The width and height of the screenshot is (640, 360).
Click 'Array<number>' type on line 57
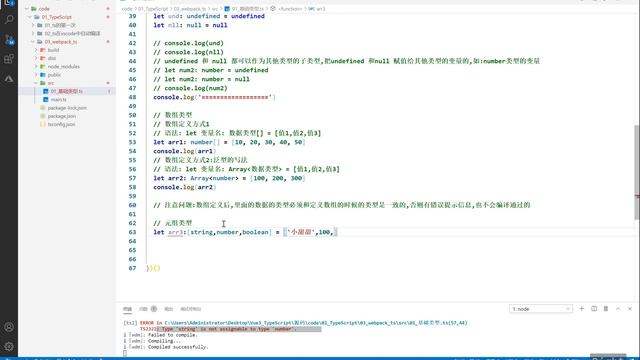click(x=214, y=178)
